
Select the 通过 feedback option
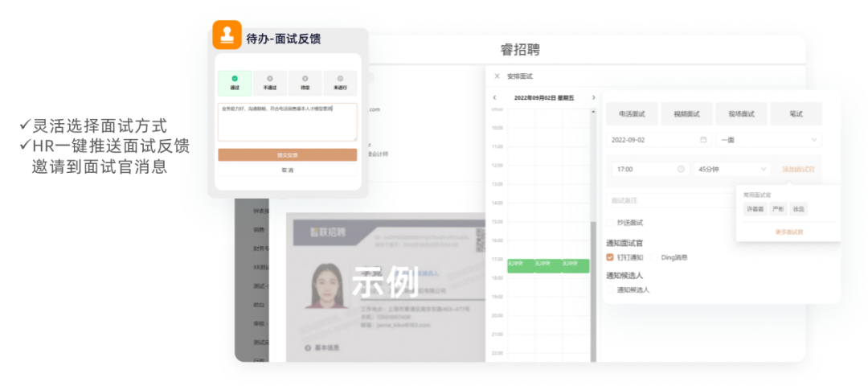(x=235, y=83)
